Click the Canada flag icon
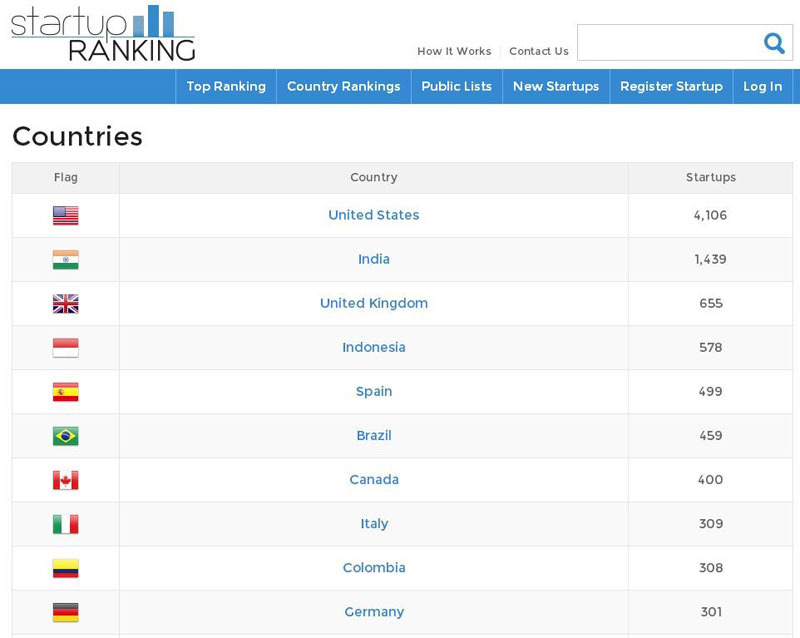800x638 pixels. click(66, 480)
